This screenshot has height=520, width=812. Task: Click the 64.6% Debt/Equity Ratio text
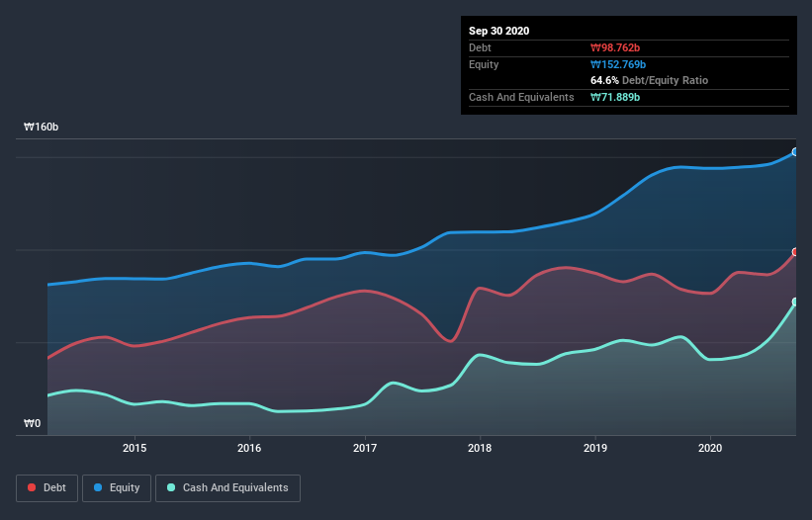(650, 80)
